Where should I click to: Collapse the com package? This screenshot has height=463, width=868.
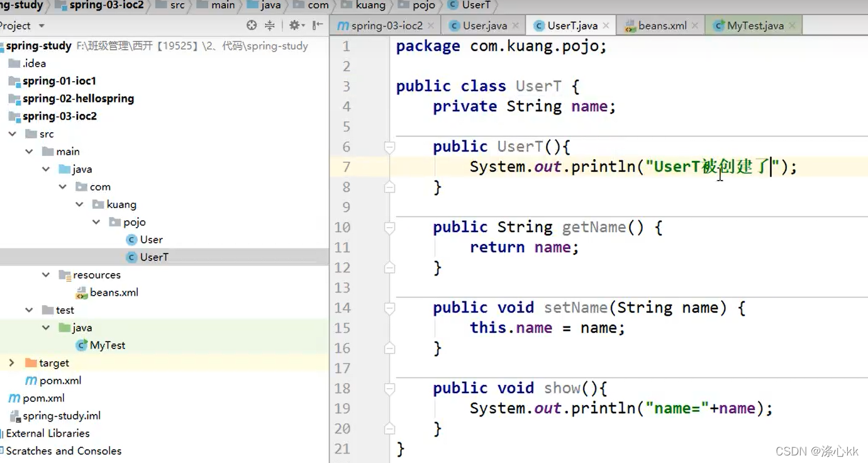[63, 187]
